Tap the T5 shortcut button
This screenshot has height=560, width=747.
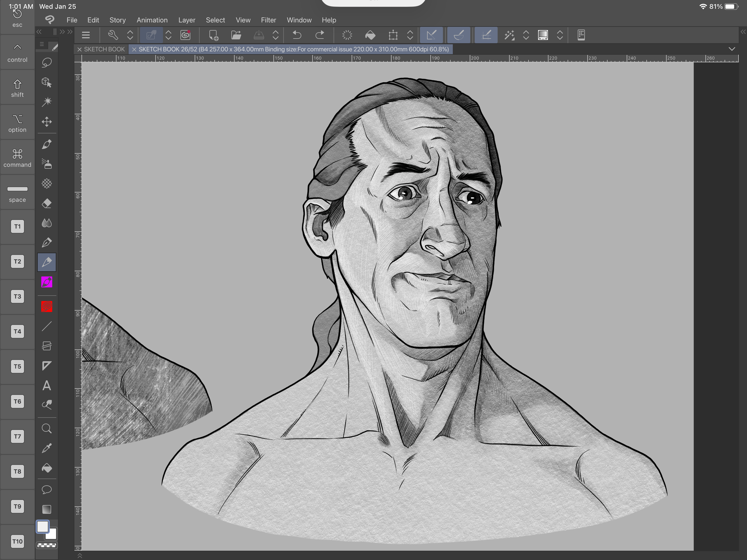[17, 366]
